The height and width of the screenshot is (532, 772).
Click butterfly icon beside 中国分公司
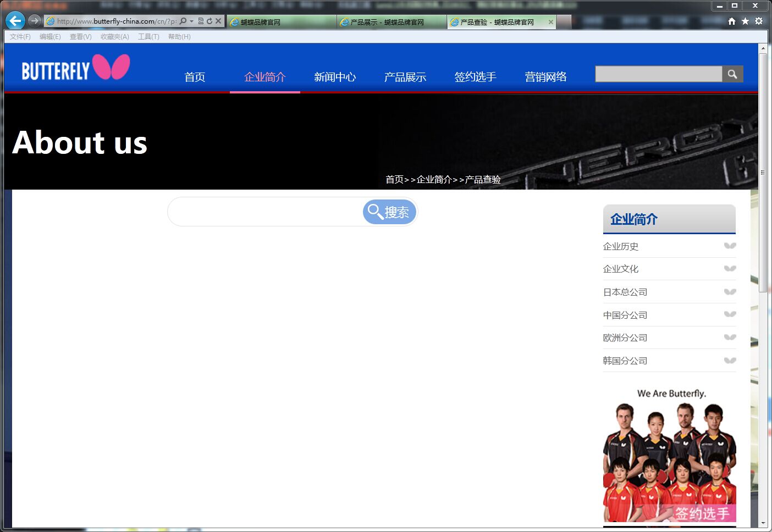click(x=730, y=314)
